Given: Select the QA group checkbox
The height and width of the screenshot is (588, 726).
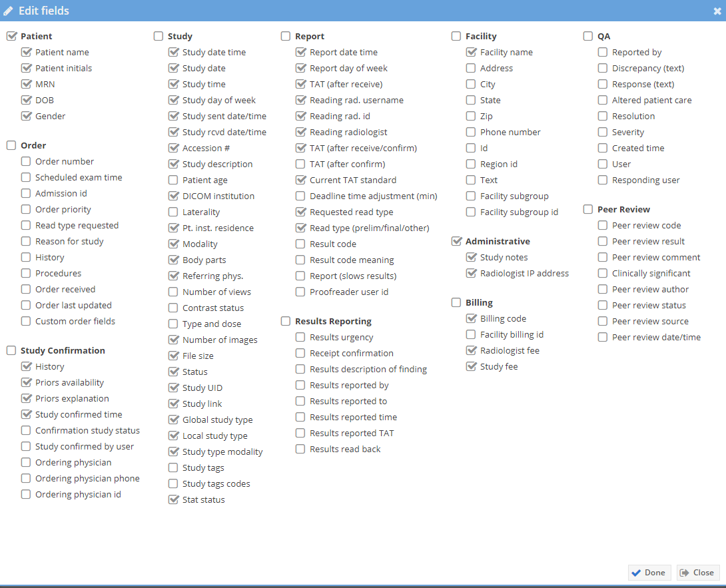Looking at the screenshot, I should (589, 36).
